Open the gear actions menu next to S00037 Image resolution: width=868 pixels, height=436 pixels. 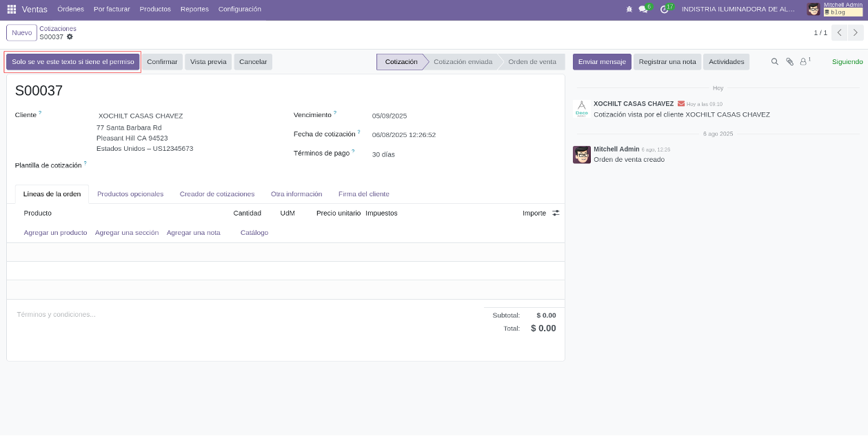pyautogui.click(x=70, y=37)
